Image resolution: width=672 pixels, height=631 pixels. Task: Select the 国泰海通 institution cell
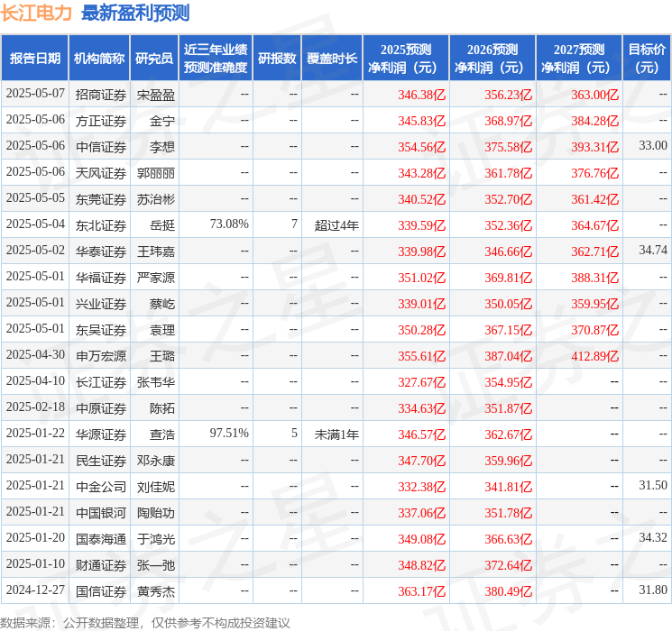pyautogui.click(x=101, y=539)
